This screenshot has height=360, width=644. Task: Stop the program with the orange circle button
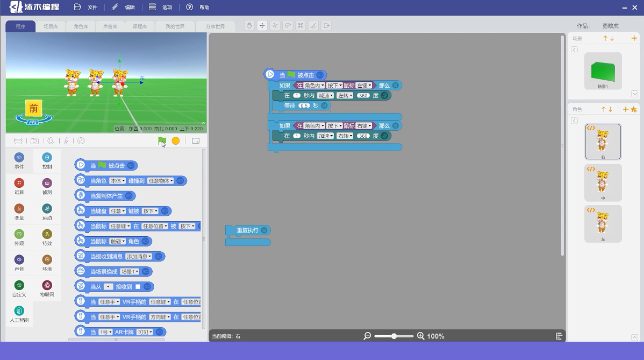click(176, 141)
